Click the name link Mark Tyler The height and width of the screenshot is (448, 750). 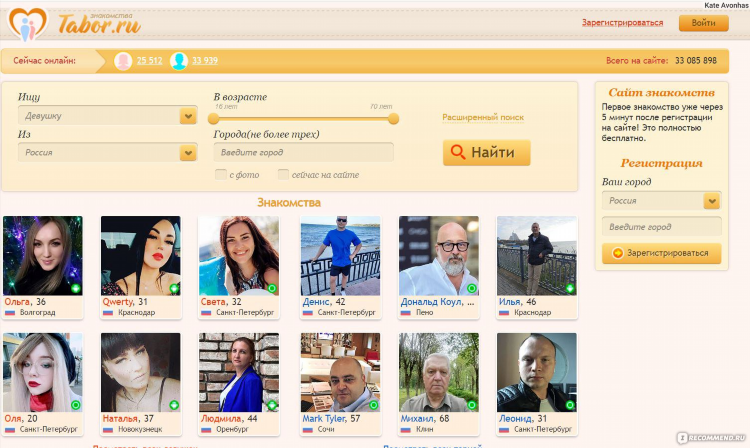324,418
